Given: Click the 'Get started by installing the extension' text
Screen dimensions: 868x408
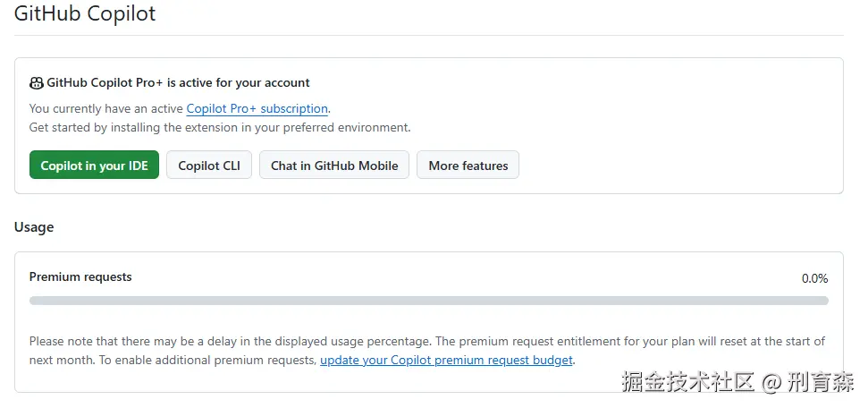Looking at the screenshot, I should point(143,128).
